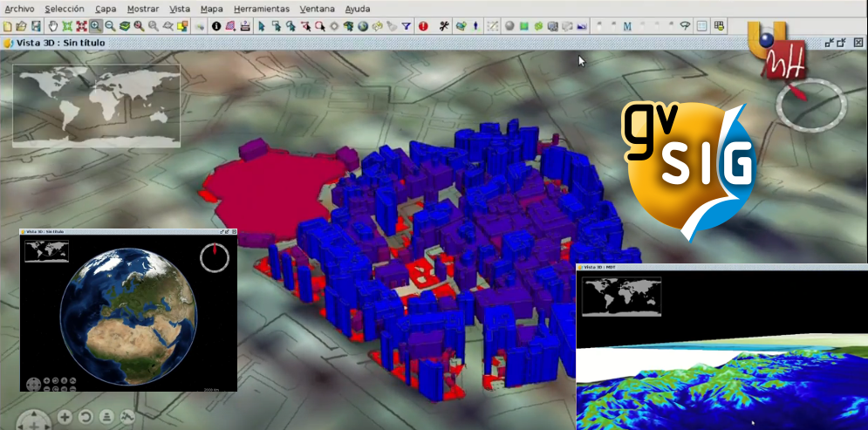Click the blue M toolbar icon

pos(627,26)
